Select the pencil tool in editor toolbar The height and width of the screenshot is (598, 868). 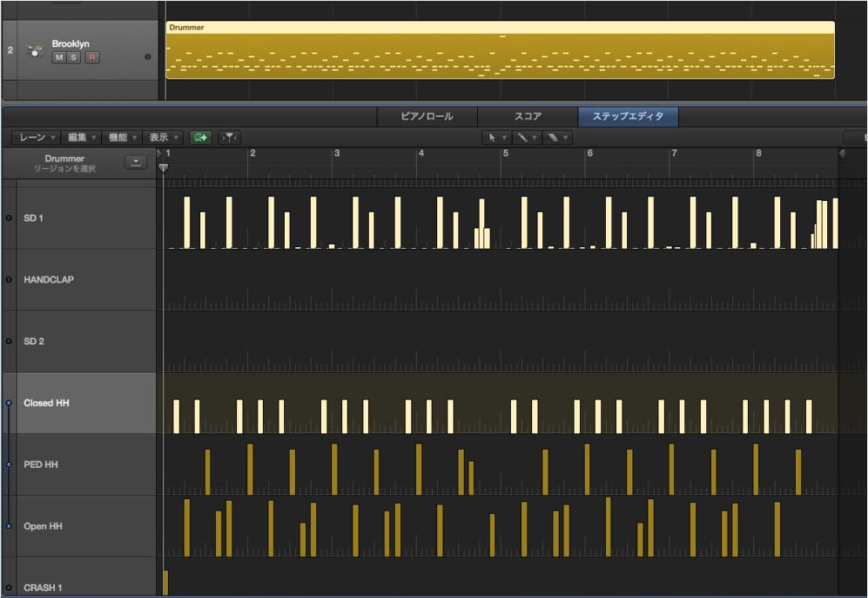coord(521,137)
